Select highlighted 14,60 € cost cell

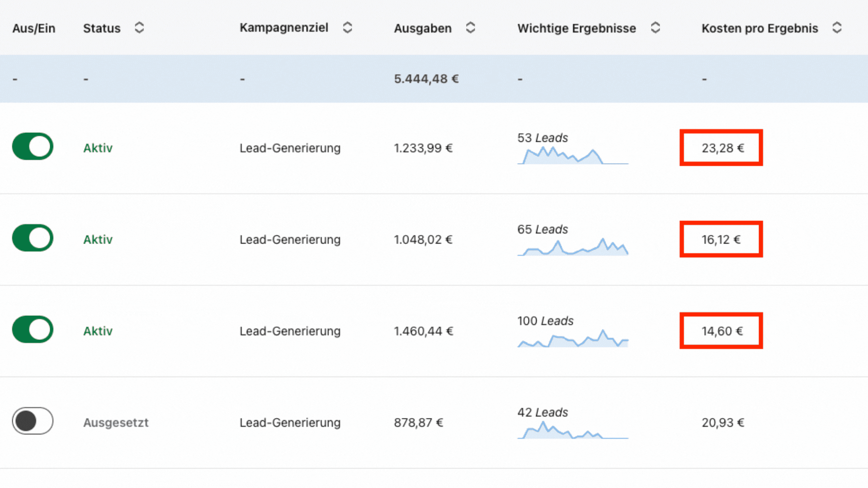pyautogui.click(x=721, y=331)
